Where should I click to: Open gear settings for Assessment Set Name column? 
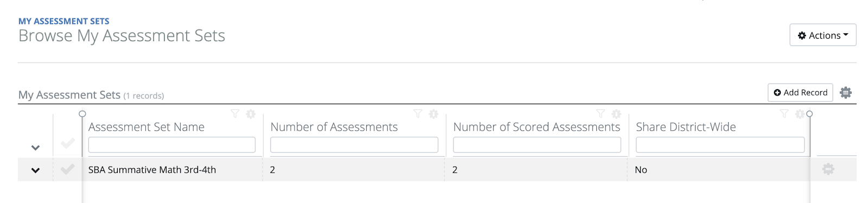251,114
